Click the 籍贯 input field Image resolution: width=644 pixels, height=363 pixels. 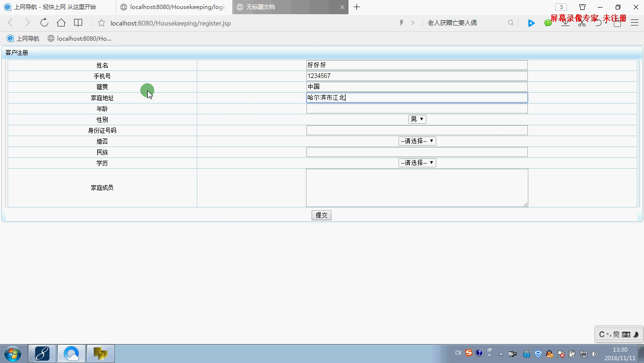click(417, 86)
